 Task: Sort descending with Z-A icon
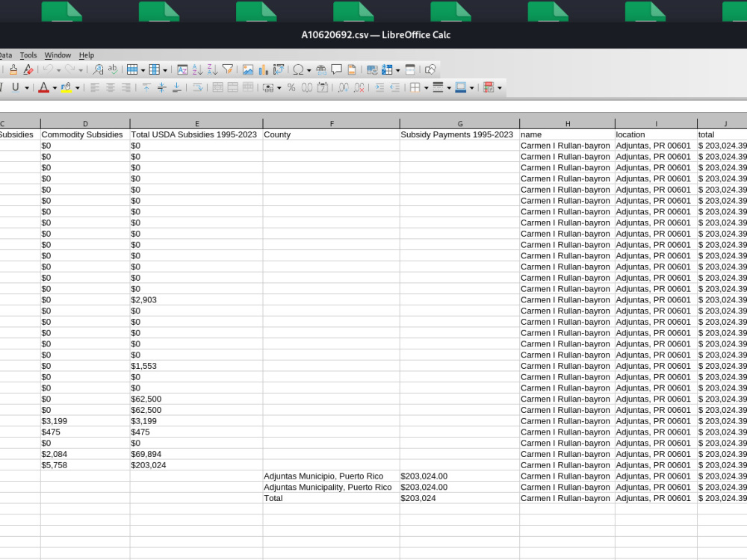coord(212,70)
